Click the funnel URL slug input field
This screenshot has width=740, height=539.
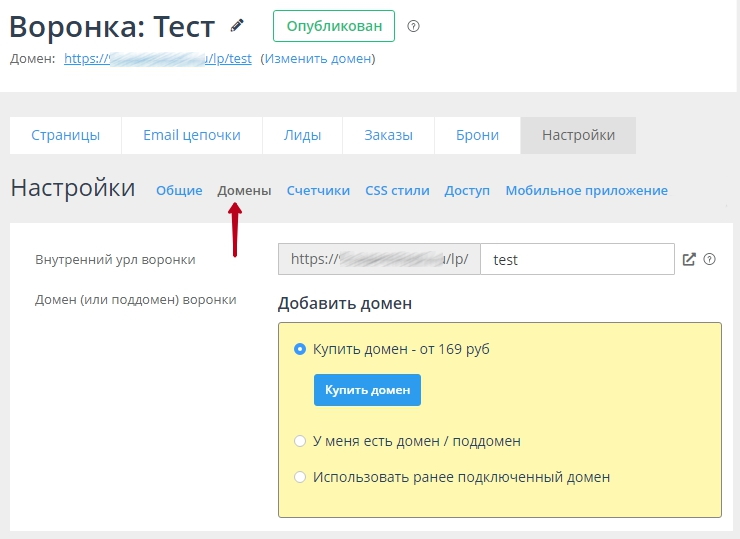point(577,259)
